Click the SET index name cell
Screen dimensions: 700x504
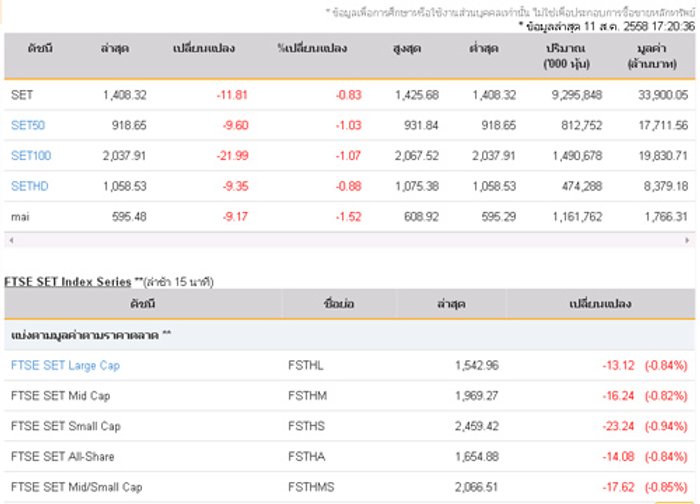pyautogui.click(x=22, y=95)
